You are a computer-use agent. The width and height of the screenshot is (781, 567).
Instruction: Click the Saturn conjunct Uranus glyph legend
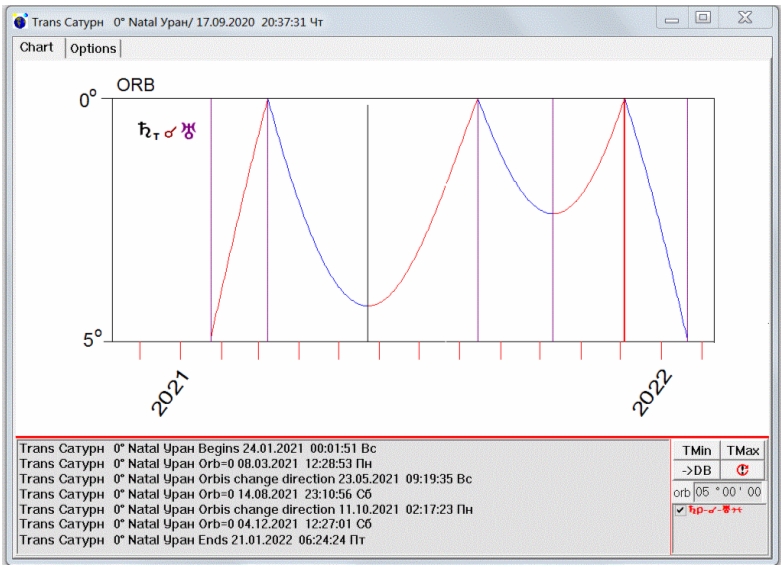point(167,129)
